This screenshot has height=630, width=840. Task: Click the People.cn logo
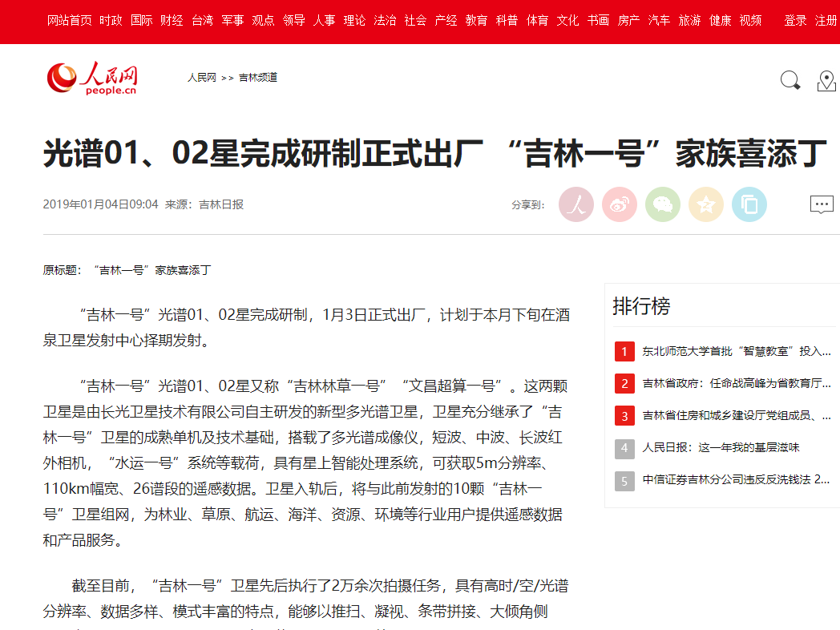tap(92, 79)
